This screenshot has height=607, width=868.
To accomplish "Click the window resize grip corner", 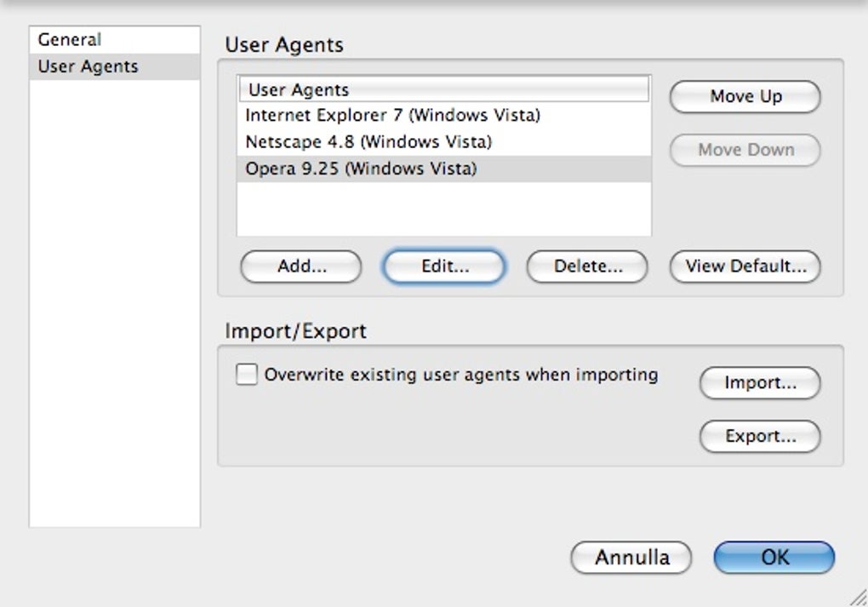I will click(856, 596).
